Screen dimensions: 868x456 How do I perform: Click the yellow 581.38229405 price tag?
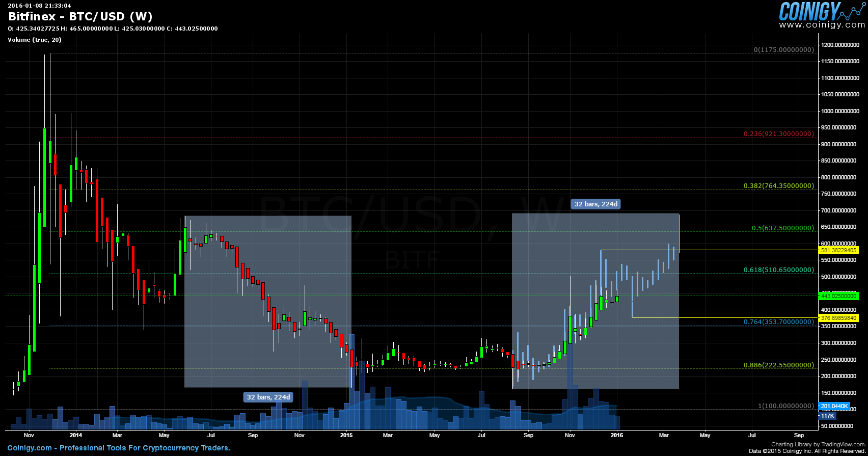(x=838, y=250)
